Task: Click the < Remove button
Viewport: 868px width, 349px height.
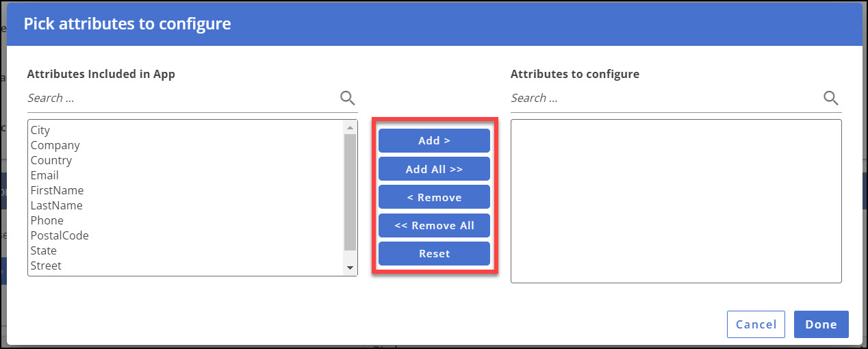Action: point(434,197)
